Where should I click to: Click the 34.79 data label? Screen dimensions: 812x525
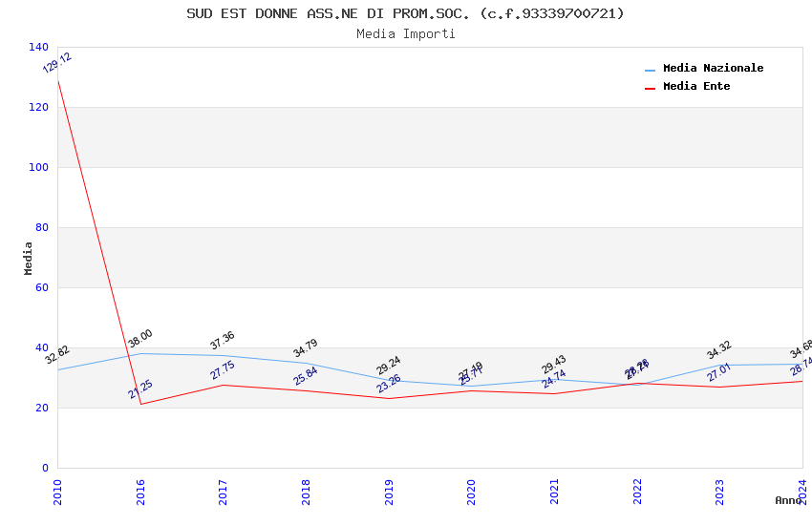[x=305, y=348]
